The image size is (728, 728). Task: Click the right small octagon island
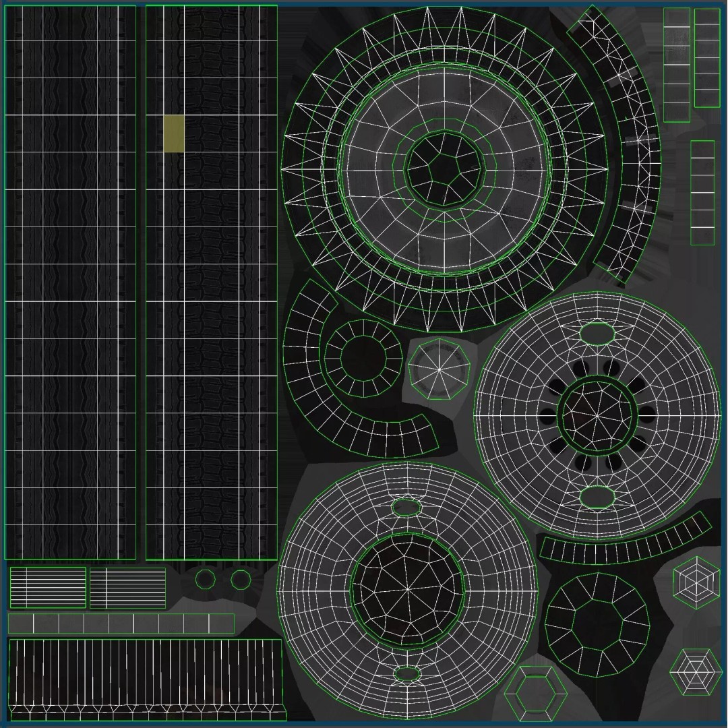(x=241, y=580)
